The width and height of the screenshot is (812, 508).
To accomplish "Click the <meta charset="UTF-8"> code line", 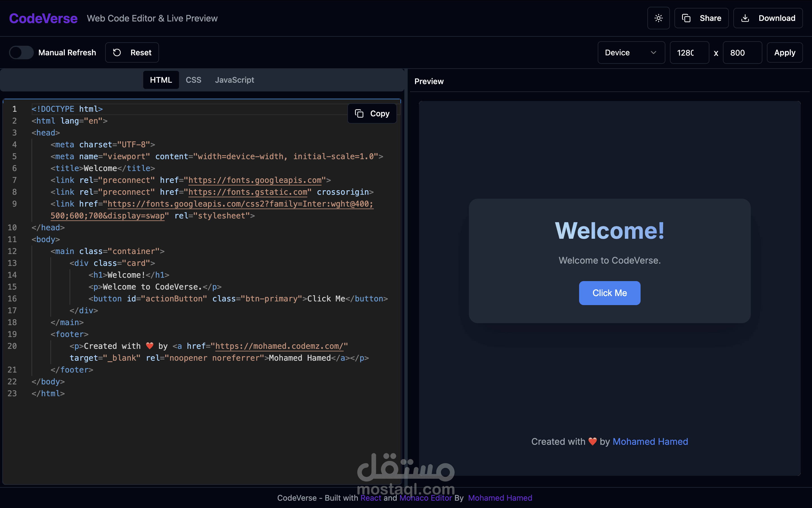I will [103, 144].
